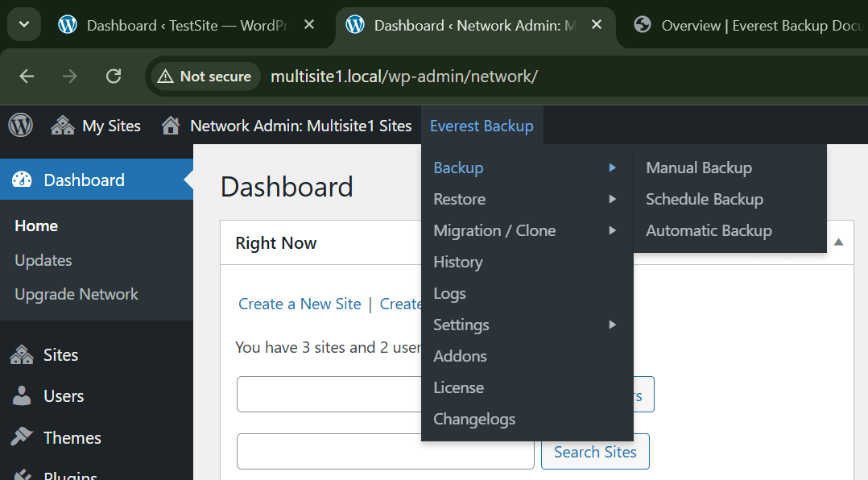Click the Network Admin home icon
Image resolution: width=868 pixels, height=480 pixels.
coord(170,126)
